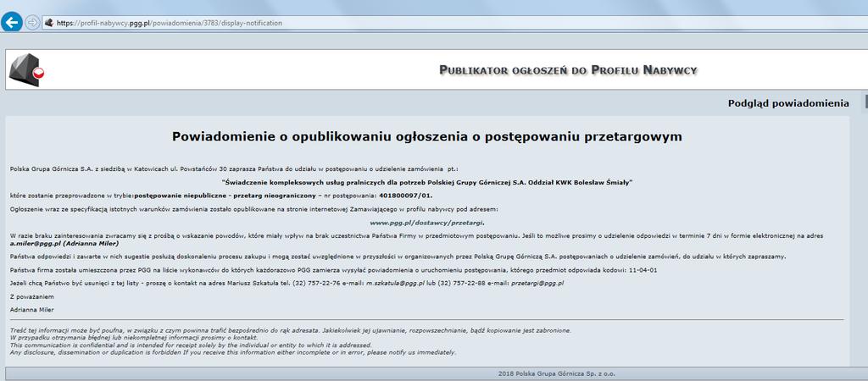Click 'Ogłoszenie wraz ze specyfikacją' sentence
Viewport: 868px width, 381px height.
[x=254, y=210]
